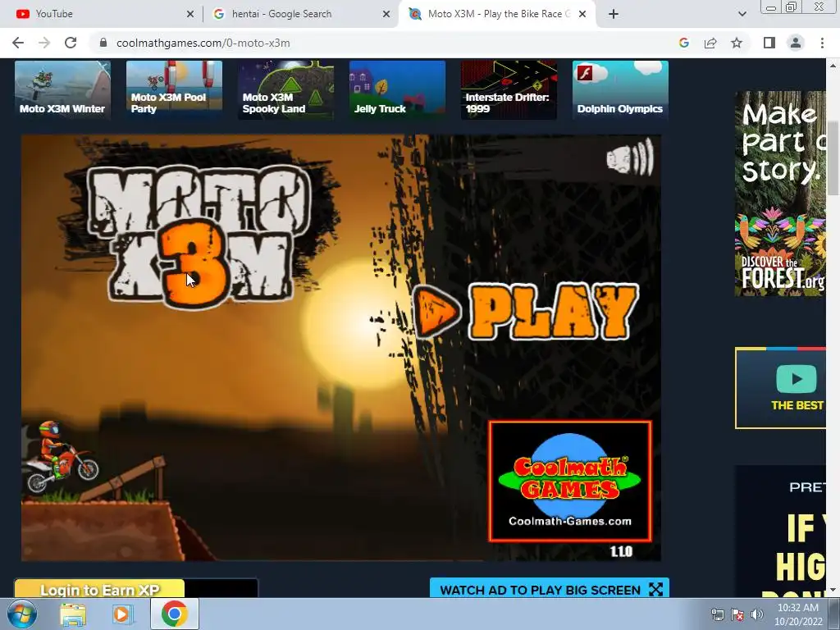Click the scrollbar up arrow
Image resolution: width=840 pixels, height=630 pixels.
click(x=833, y=66)
